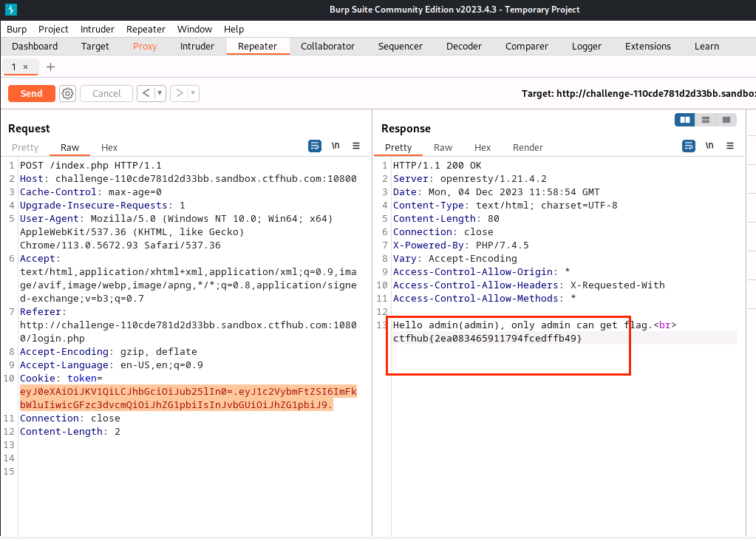Show Request in Raw view
Viewport: 756px width, 539px height.
pos(70,148)
